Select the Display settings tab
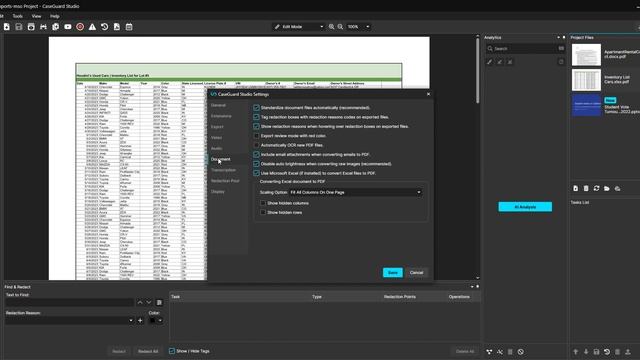This screenshot has width=640, height=360. point(218,192)
